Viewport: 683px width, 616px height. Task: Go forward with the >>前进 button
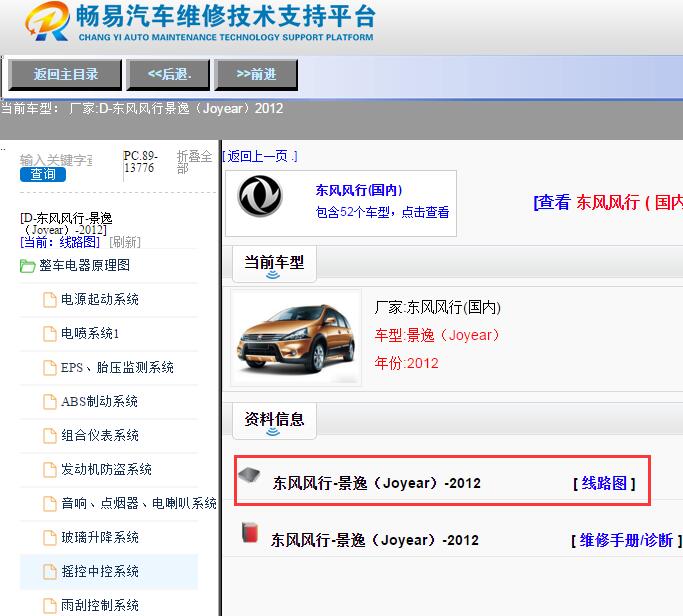pos(257,74)
